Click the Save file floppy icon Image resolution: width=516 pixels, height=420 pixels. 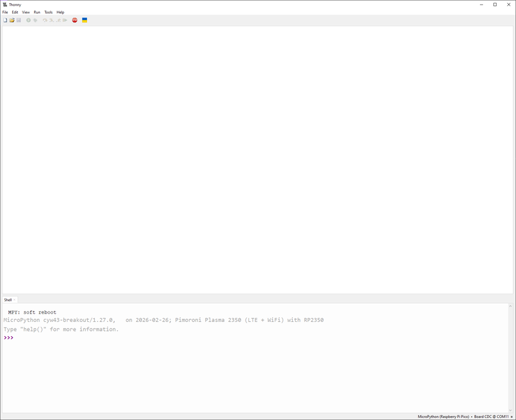pyautogui.click(x=19, y=20)
